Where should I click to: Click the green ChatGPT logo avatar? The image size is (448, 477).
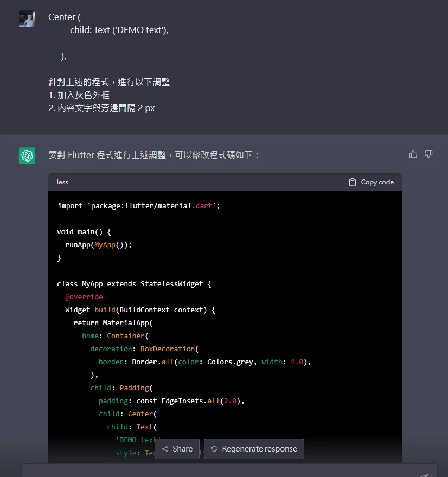[27, 156]
